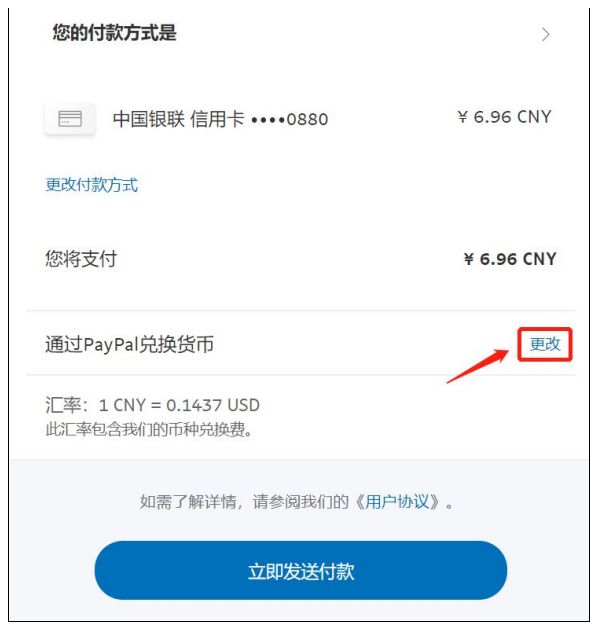
Task: Click the card amount ¥ 6.96 CNY
Action: coord(505,117)
